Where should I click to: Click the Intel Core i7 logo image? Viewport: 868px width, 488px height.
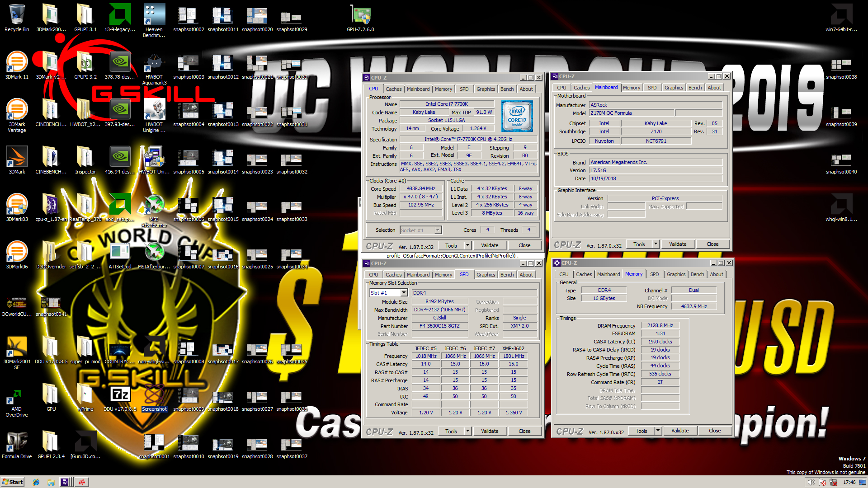coord(517,116)
